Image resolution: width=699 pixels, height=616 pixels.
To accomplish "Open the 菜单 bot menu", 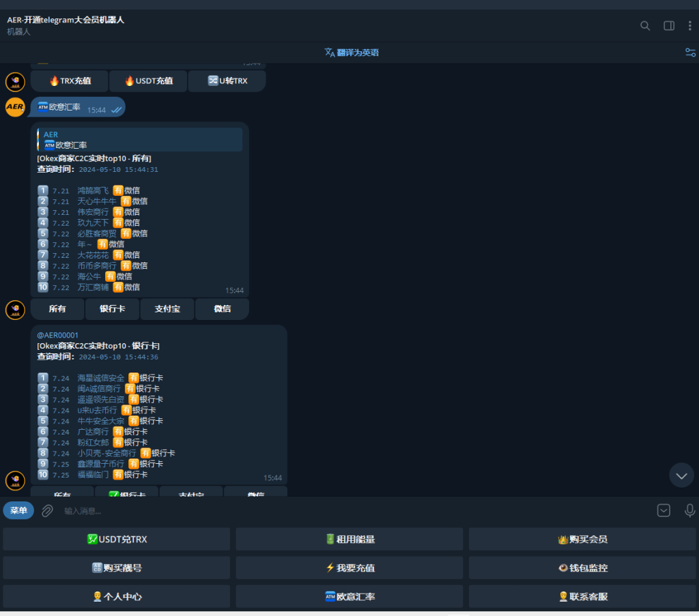I will click(18, 511).
